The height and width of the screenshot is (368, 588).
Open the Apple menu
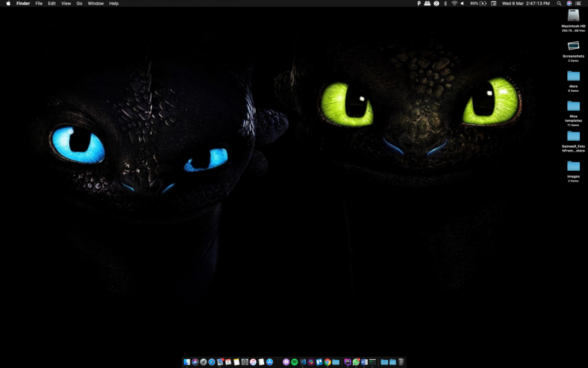8,4
